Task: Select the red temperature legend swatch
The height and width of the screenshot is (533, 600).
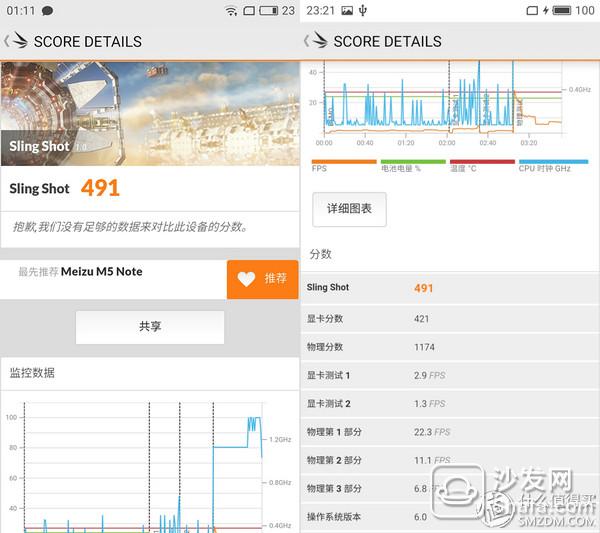Action: coord(483,162)
